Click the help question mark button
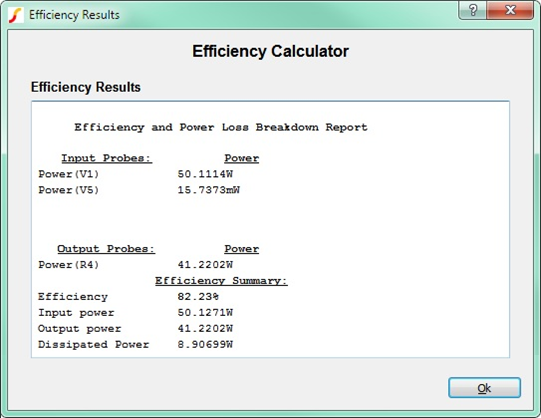The height and width of the screenshot is (418, 541). pos(472,10)
